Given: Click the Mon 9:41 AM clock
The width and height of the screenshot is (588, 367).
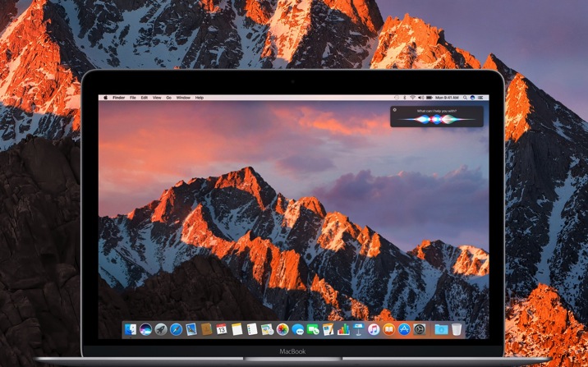Looking at the screenshot, I should click(447, 98).
